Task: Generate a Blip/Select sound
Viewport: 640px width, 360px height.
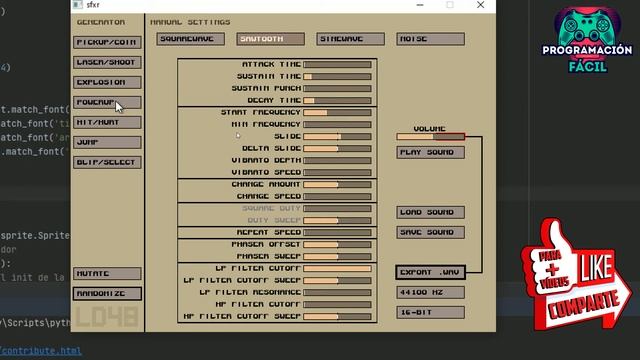Action: pyautogui.click(x=107, y=162)
